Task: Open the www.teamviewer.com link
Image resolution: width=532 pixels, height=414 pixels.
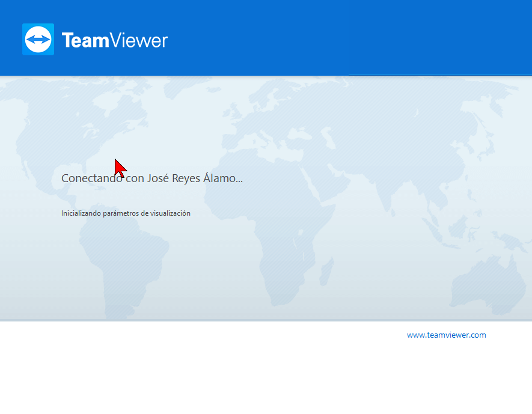Action: click(447, 335)
